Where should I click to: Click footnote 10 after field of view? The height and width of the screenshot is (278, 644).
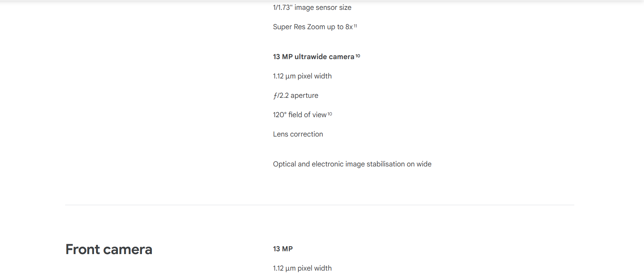point(330,114)
